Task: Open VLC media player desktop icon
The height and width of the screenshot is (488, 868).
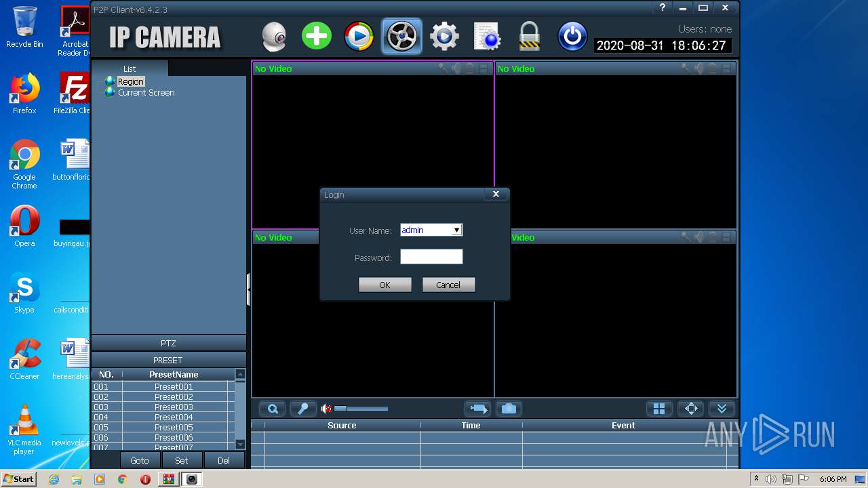Action: point(24,430)
